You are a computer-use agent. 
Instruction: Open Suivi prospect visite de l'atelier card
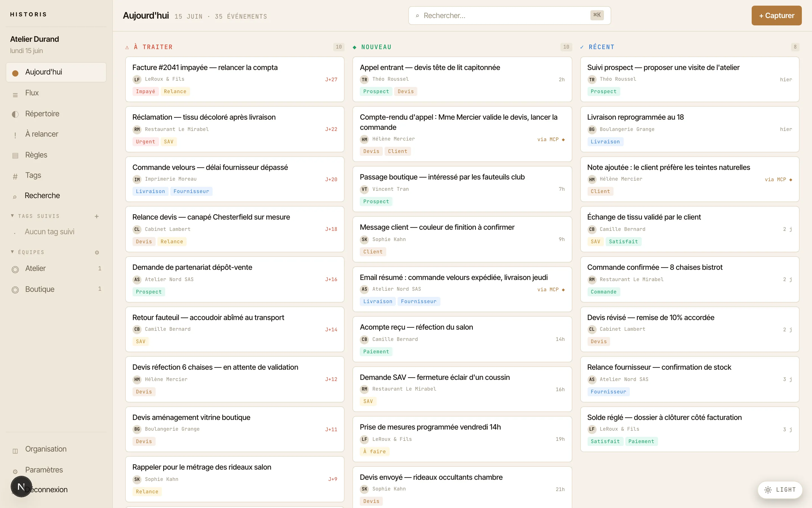click(690, 79)
